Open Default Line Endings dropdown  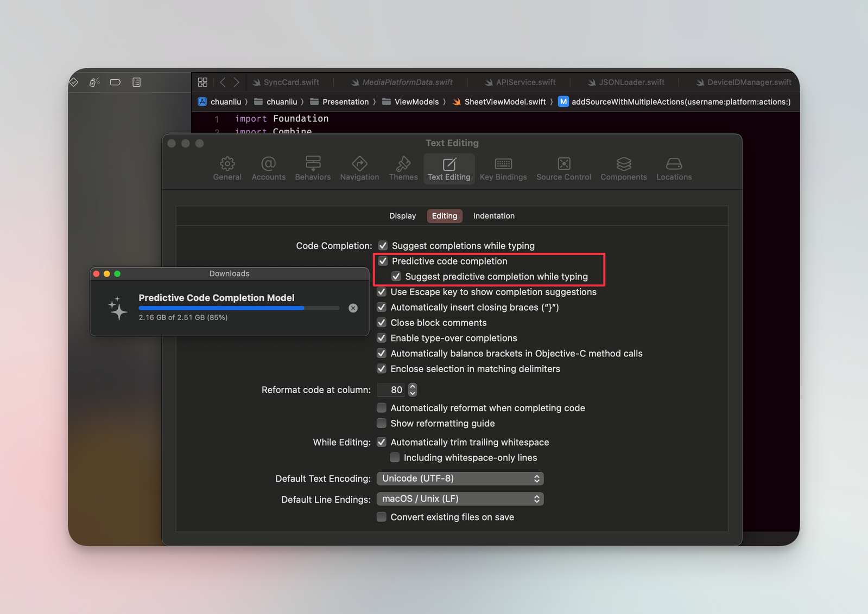(x=460, y=499)
